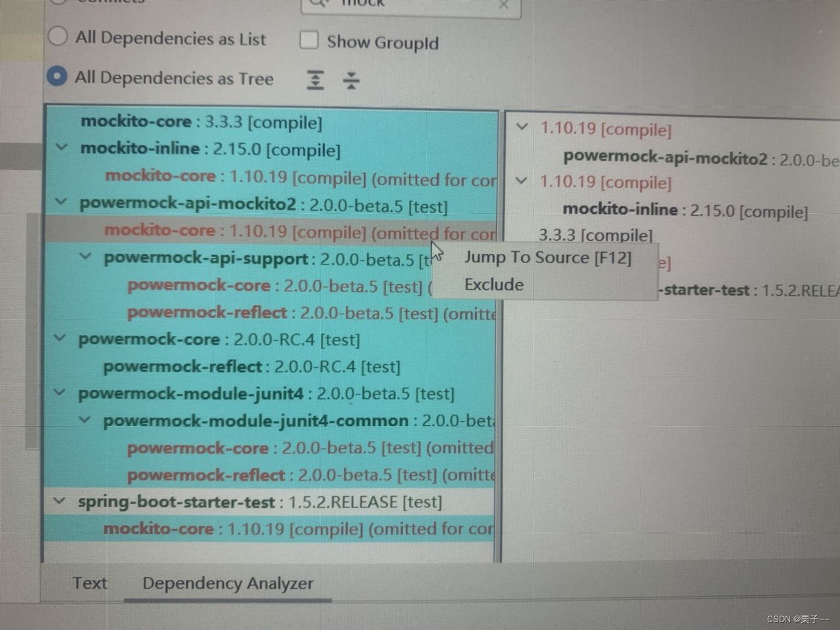Collapse the mockito-inline node
Screen dimensions: 840x630
point(62,147)
